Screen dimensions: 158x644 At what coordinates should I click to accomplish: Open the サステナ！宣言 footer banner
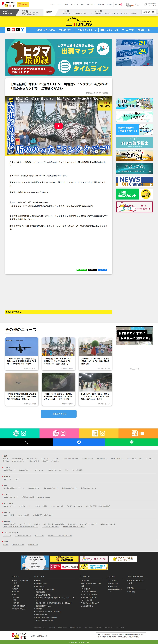coord(123,559)
